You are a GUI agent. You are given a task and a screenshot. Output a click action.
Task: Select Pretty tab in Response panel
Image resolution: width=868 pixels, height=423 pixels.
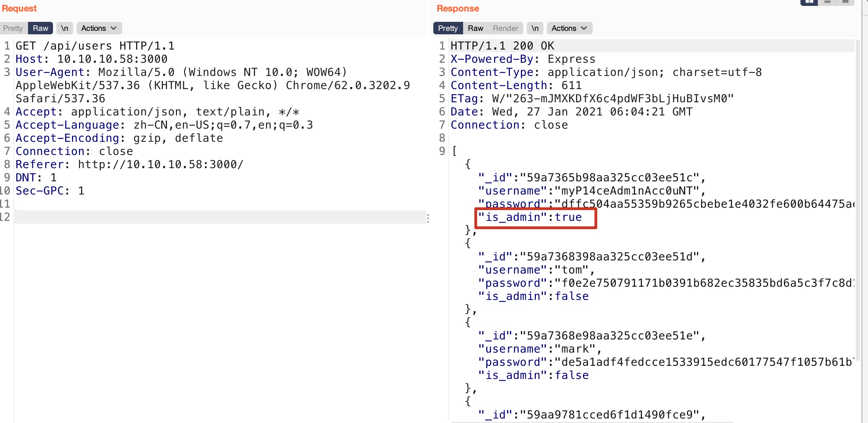click(448, 28)
